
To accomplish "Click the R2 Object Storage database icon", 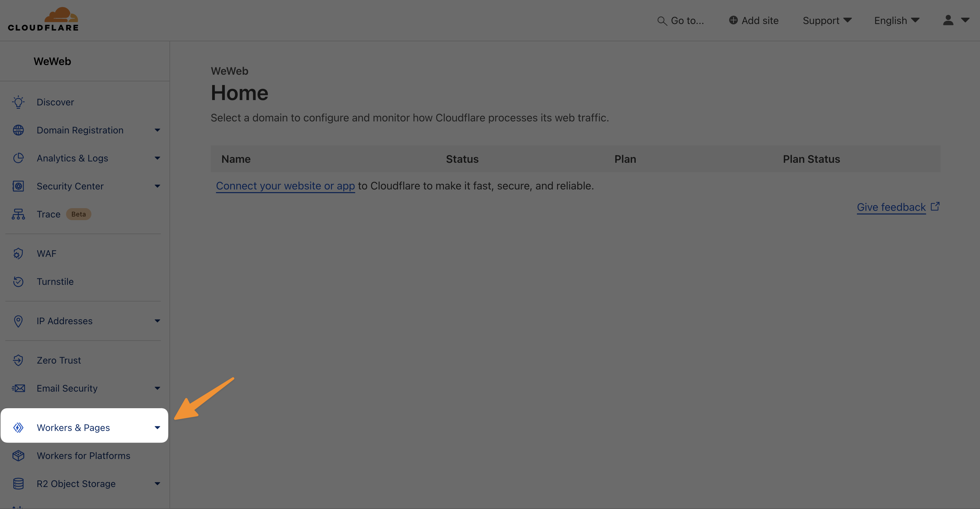I will click(x=18, y=484).
